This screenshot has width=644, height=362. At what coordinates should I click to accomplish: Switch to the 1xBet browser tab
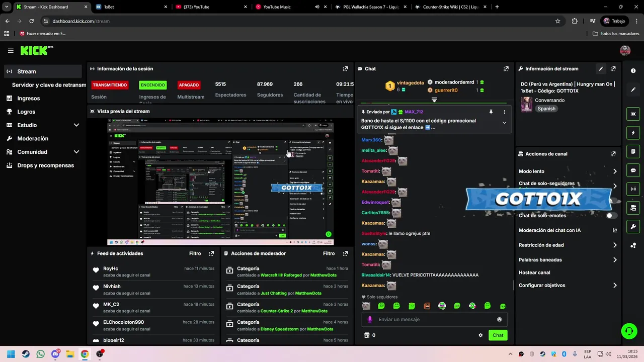[131, 7]
